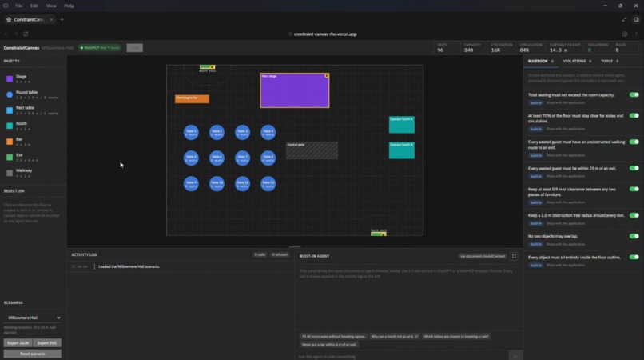Open the Help menu

click(x=69, y=6)
